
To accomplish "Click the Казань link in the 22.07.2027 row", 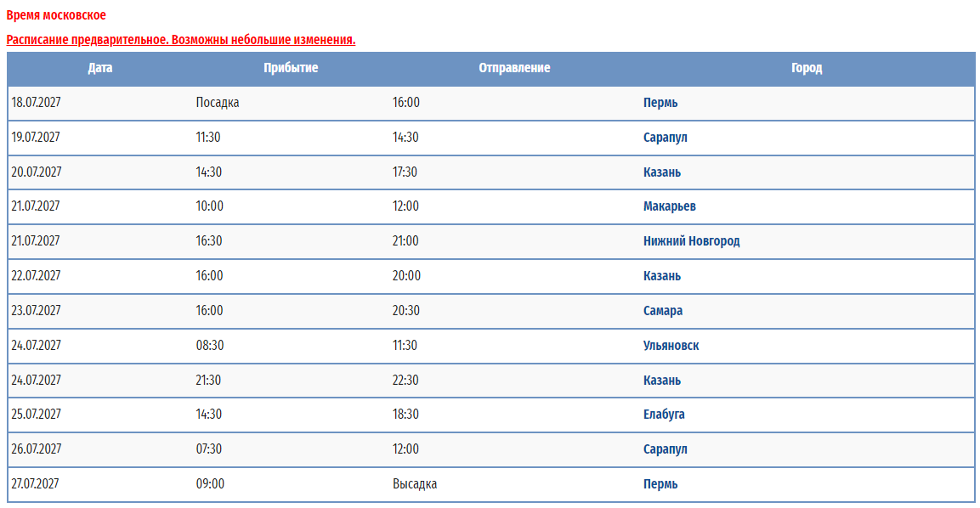I will (x=662, y=275).
